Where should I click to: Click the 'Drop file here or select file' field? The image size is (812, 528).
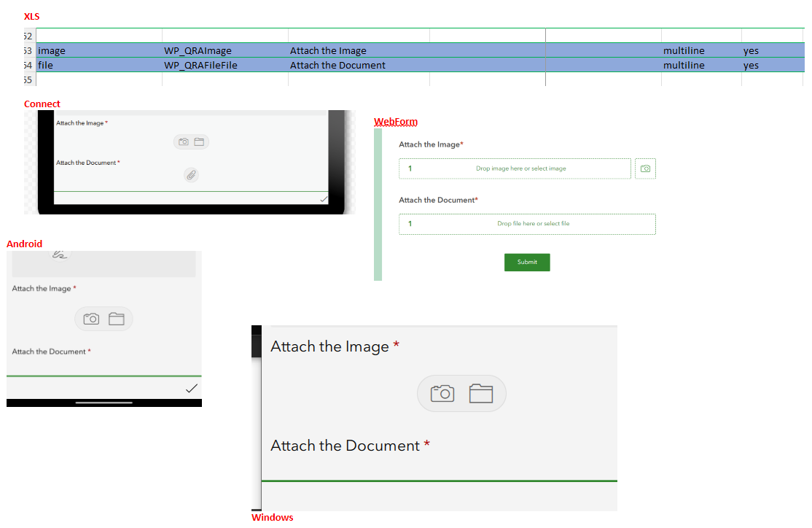click(527, 224)
